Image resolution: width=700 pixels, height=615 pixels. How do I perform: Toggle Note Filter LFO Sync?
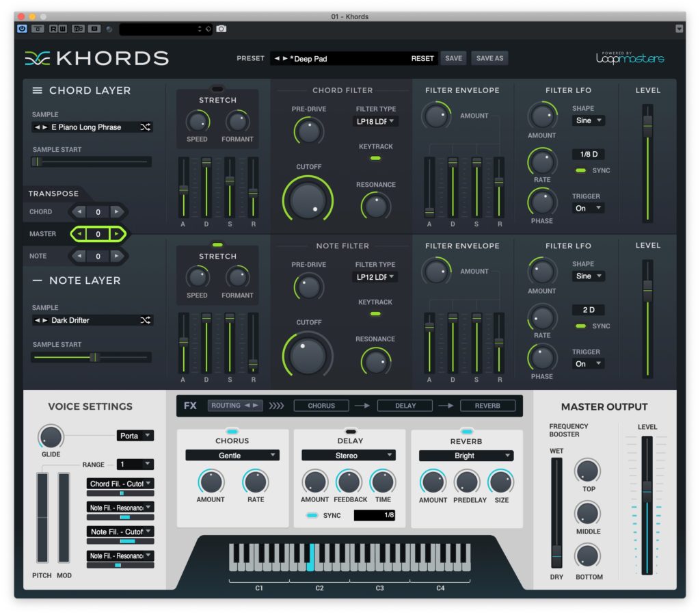580,326
